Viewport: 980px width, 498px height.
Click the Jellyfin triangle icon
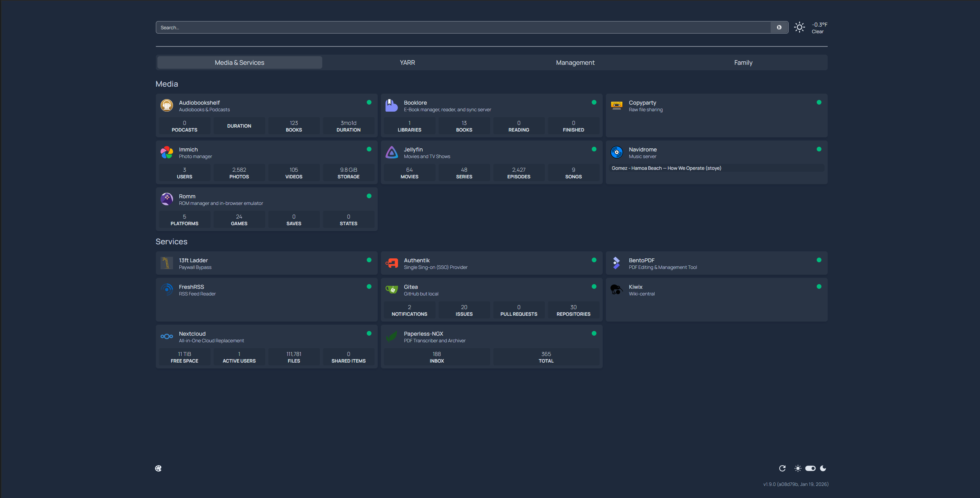(x=391, y=152)
